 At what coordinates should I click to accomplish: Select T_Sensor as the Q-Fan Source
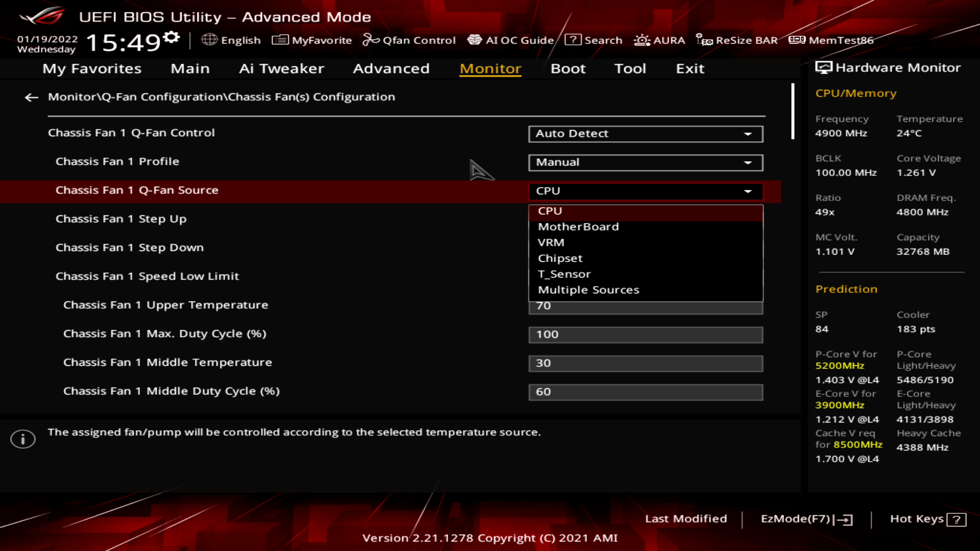[563, 274]
